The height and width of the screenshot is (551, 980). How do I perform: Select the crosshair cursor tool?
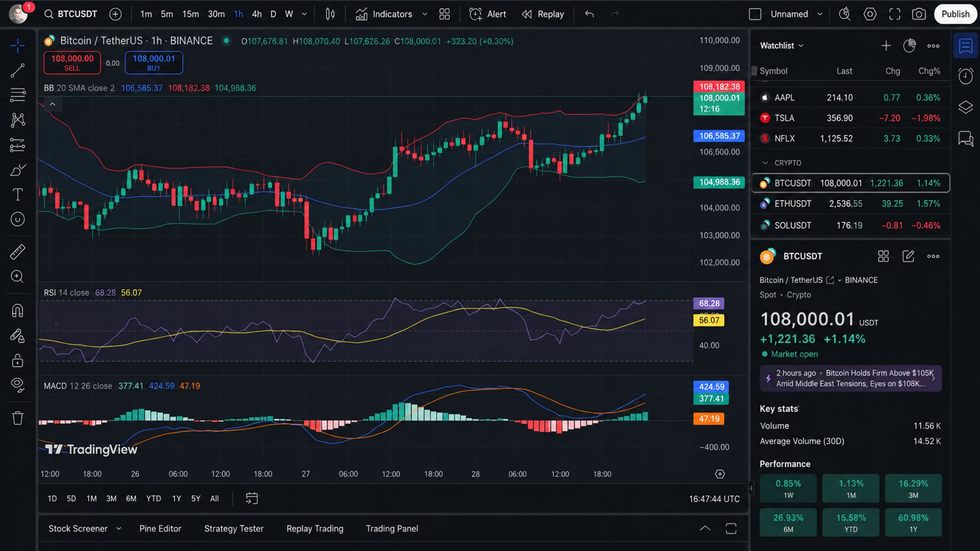[x=18, y=46]
